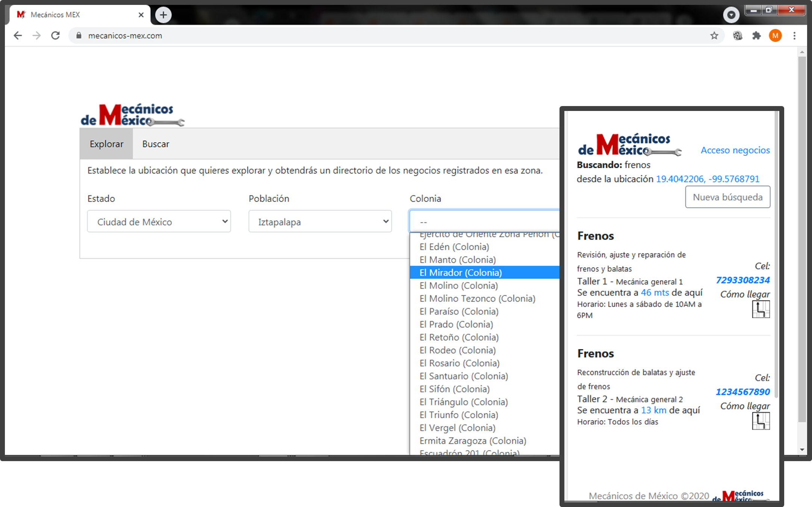
Task: Select El Manto (Colonia) option
Action: point(484,260)
